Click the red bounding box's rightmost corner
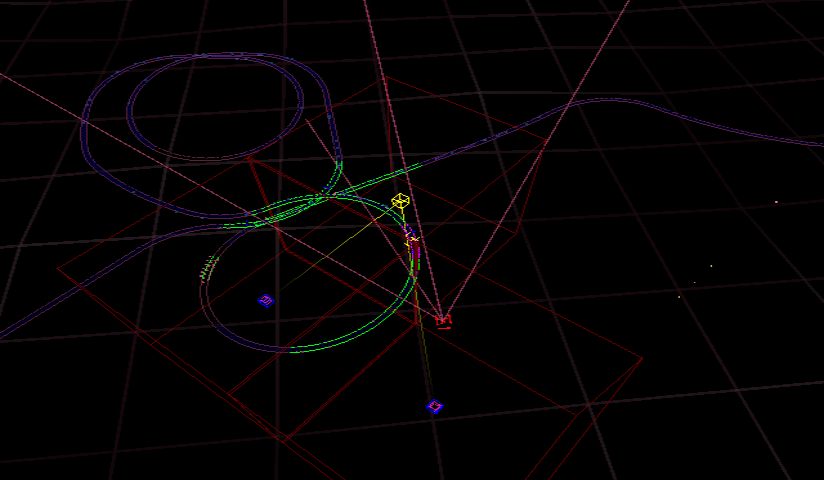 pos(641,359)
